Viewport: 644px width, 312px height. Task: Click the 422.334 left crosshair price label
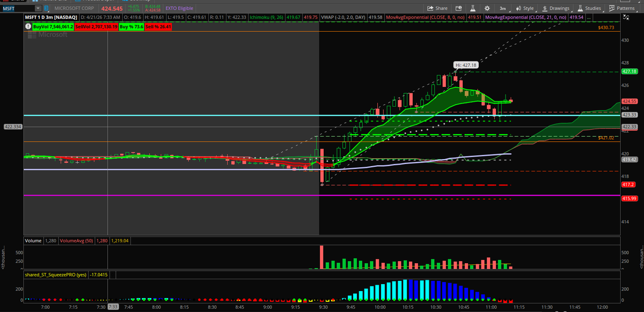(12, 127)
